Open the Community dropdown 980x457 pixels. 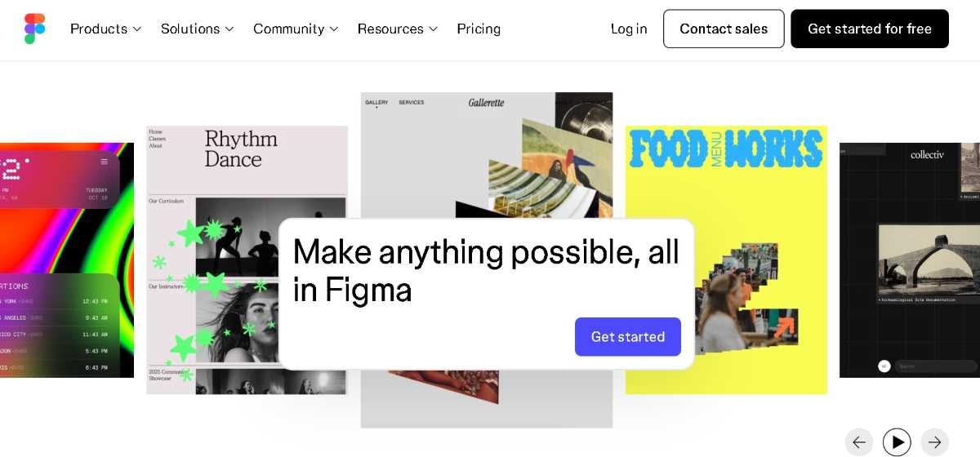click(x=296, y=29)
